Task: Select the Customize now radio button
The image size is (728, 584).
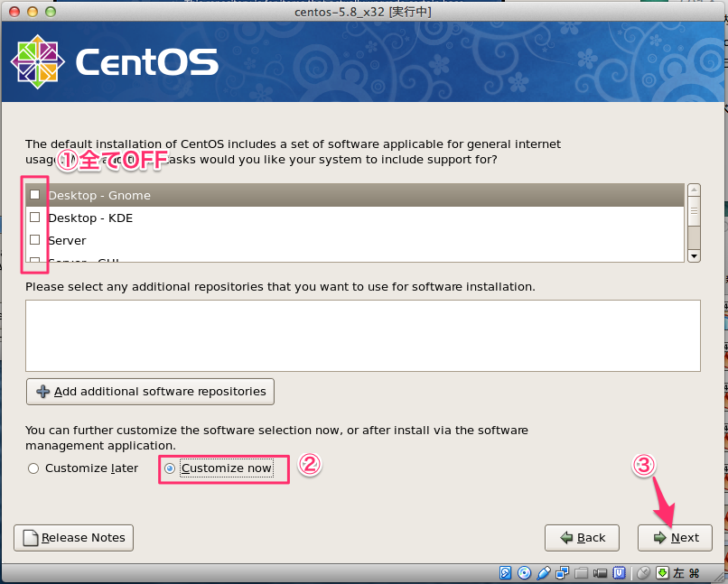Action: [170, 468]
